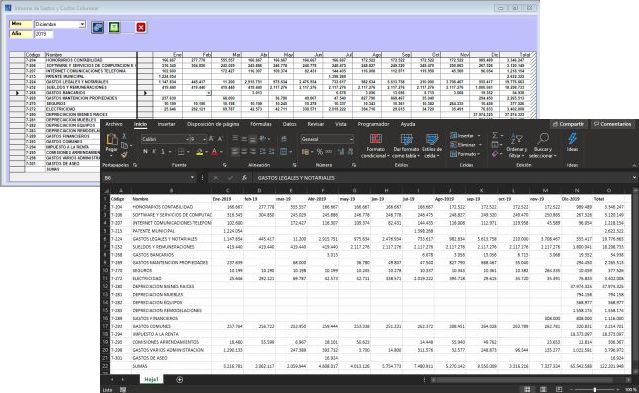Viewport: 639px width, 393px height.
Task: Click the Cut scissors icon
Action: pos(124,136)
